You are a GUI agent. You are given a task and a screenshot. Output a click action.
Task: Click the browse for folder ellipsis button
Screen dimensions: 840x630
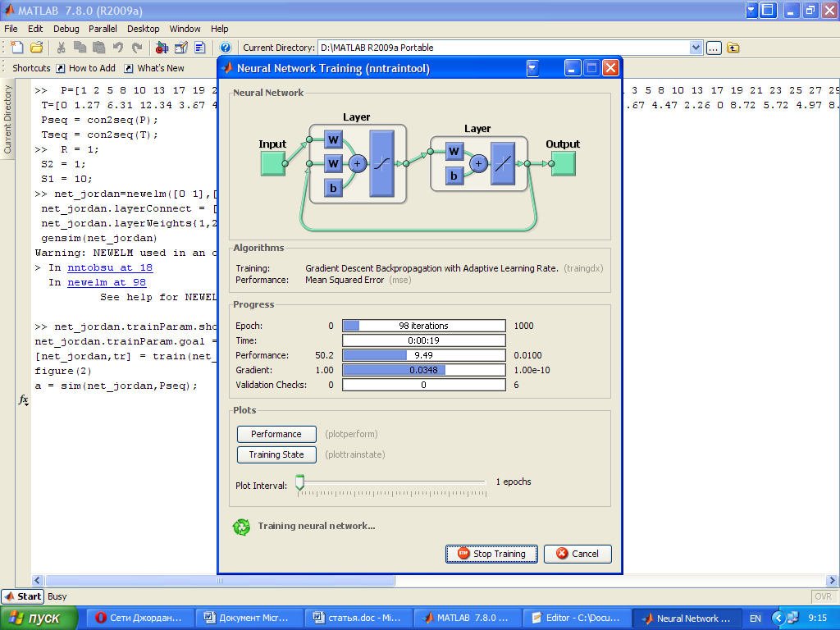coord(714,48)
